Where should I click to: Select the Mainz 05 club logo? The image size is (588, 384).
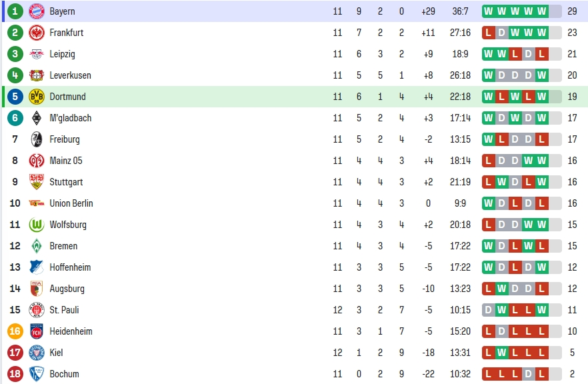[x=37, y=161]
